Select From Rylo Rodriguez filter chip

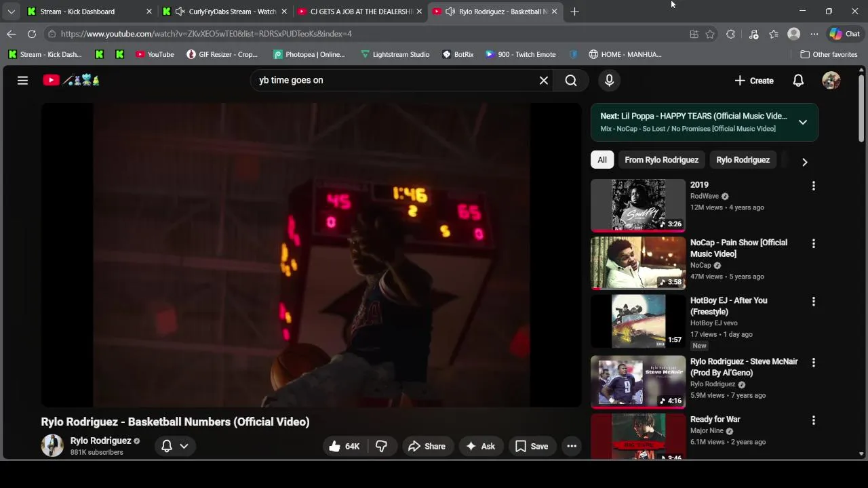pos(661,160)
